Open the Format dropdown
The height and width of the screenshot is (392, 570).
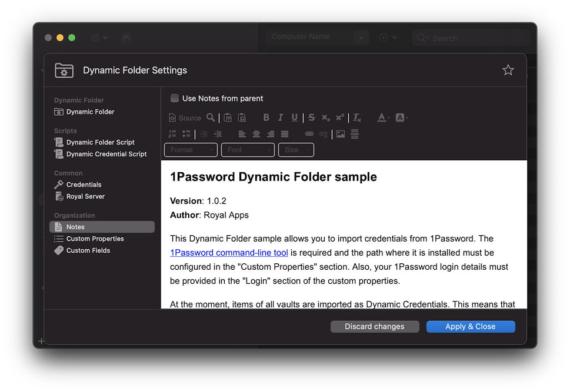coord(191,150)
